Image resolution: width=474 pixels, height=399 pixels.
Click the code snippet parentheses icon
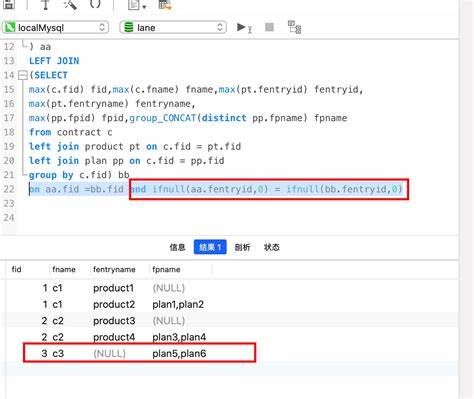[x=95, y=4]
